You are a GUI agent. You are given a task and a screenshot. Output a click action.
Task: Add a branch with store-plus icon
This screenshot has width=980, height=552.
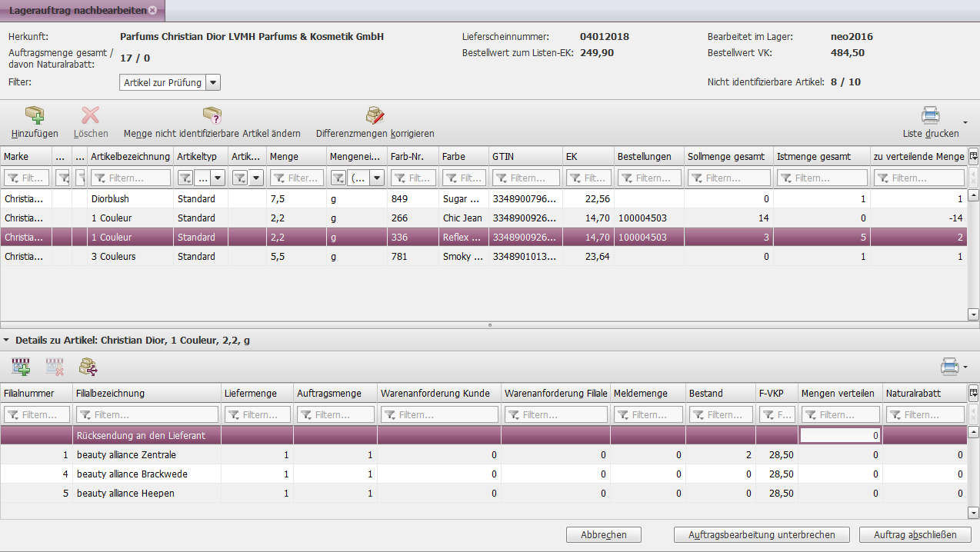pyautogui.click(x=21, y=367)
